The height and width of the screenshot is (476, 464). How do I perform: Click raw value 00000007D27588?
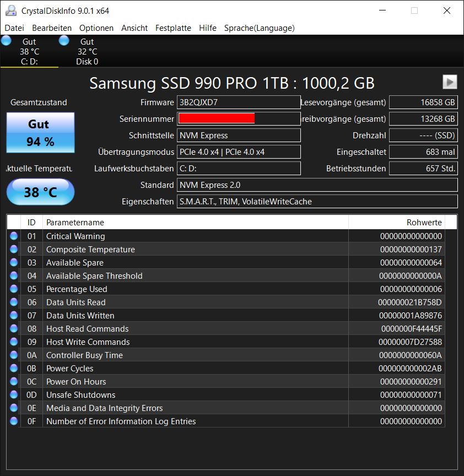(410, 342)
